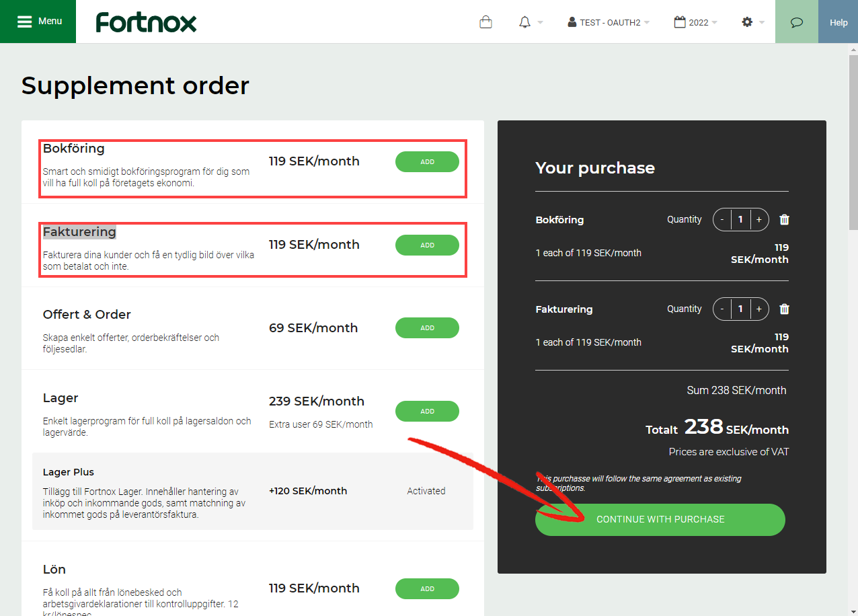Open the Help tab
858x616 pixels.
838,22
